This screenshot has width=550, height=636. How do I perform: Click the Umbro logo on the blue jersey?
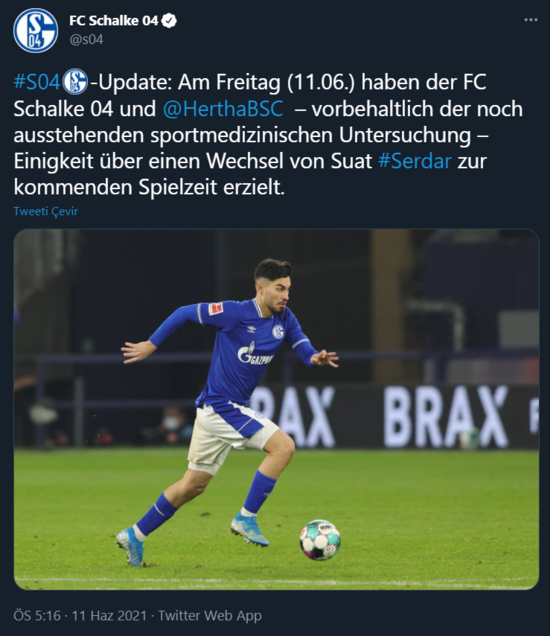[x=251, y=329]
